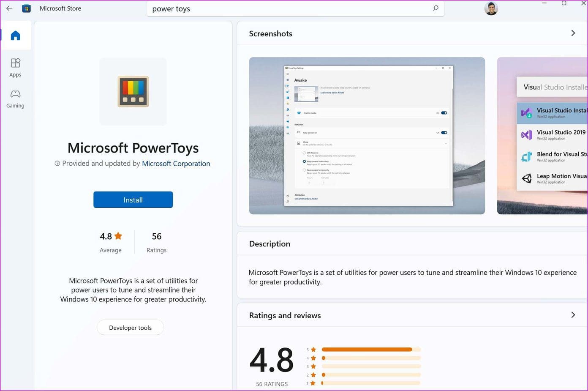Click Visual Studio Installer icon in screenshot
The height and width of the screenshot is (391, 588).
point(526,113)
